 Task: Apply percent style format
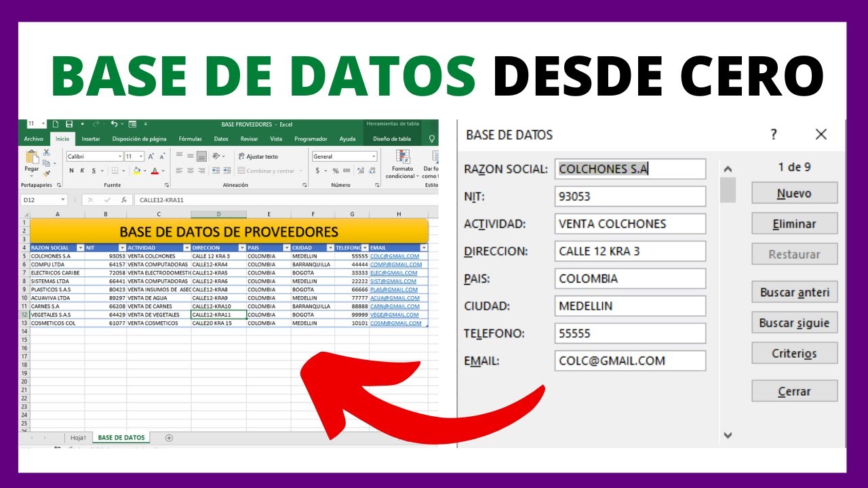(x=336, y=171)
